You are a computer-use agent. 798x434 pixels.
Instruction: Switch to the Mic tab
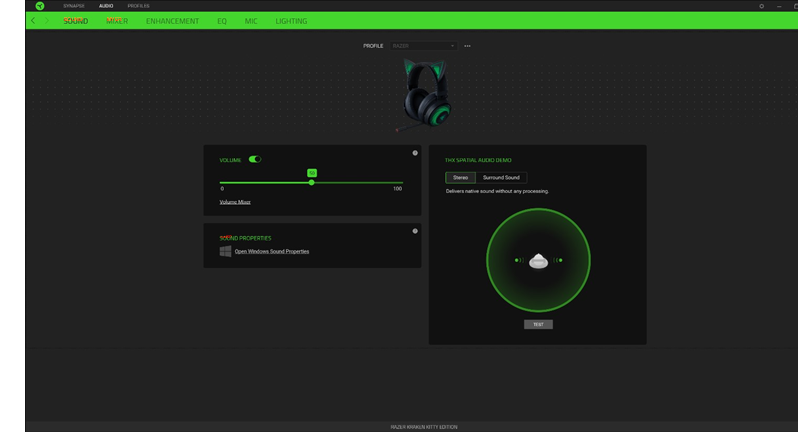click(251, 21)
